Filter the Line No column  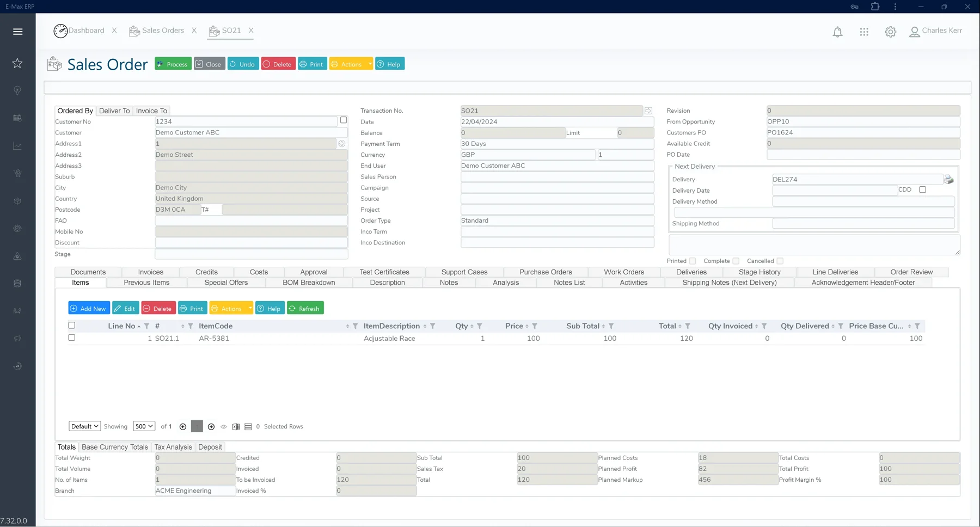tap(146, 326)
